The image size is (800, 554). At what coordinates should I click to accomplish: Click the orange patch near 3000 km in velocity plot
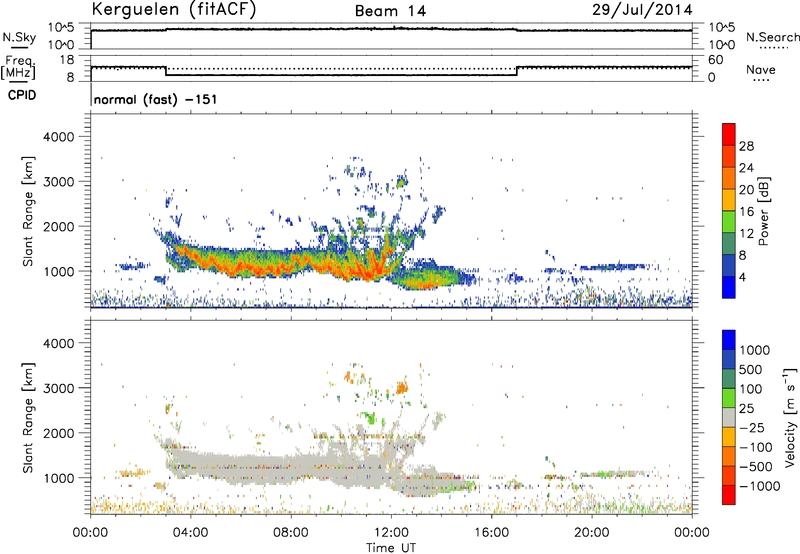click(402, 388)
